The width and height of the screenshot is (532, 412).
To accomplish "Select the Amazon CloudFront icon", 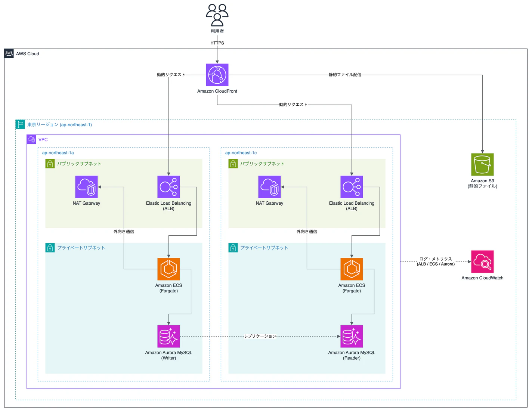I will (x=217, y=75).
